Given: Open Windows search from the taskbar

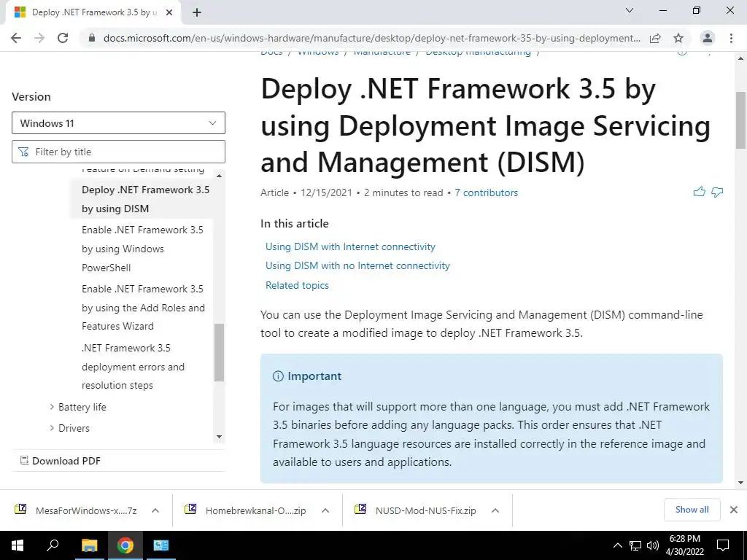Looking at the screenshot, I should 53,545.
